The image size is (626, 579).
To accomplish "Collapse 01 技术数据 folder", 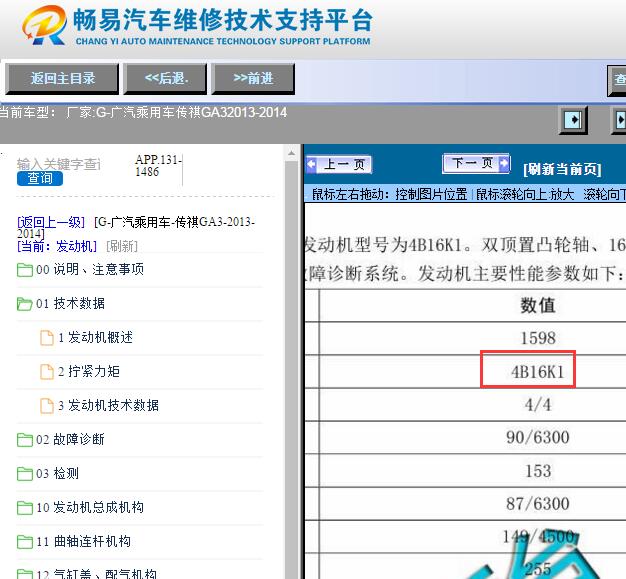I will [x=70, y=303].
